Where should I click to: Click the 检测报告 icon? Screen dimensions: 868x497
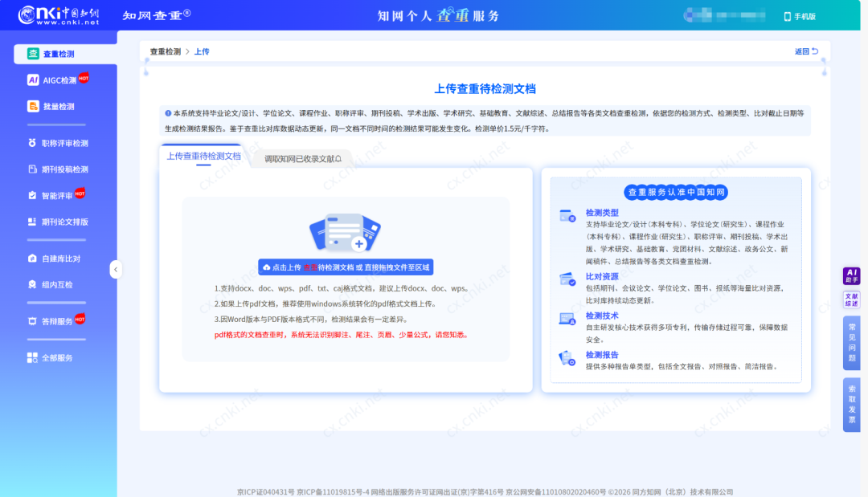pos(567,358)
